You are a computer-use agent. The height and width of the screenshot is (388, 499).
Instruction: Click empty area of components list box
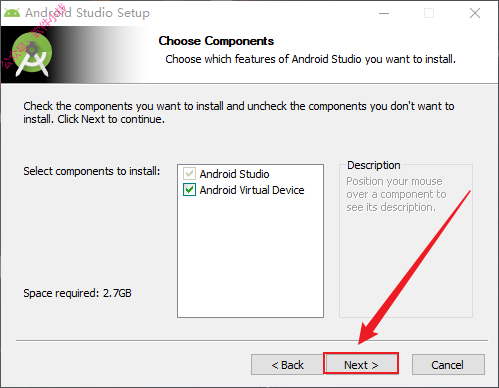pyautogui.click(x=250, y=257)
